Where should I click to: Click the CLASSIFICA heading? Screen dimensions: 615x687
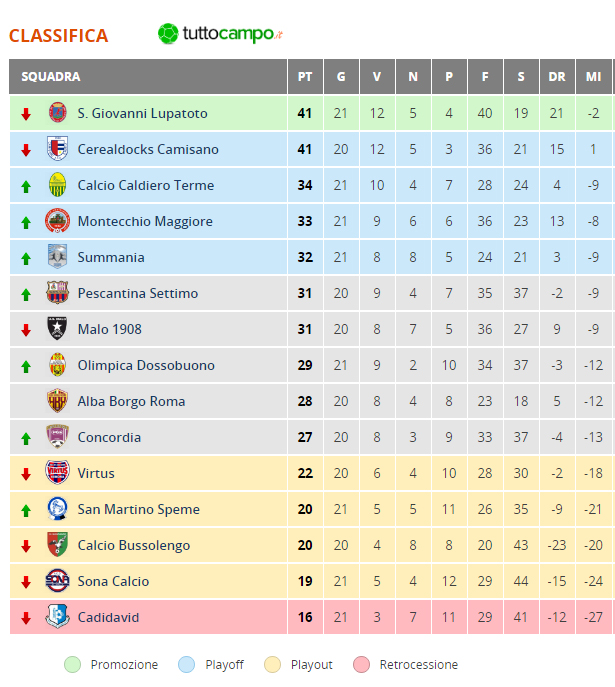[59, 36]
